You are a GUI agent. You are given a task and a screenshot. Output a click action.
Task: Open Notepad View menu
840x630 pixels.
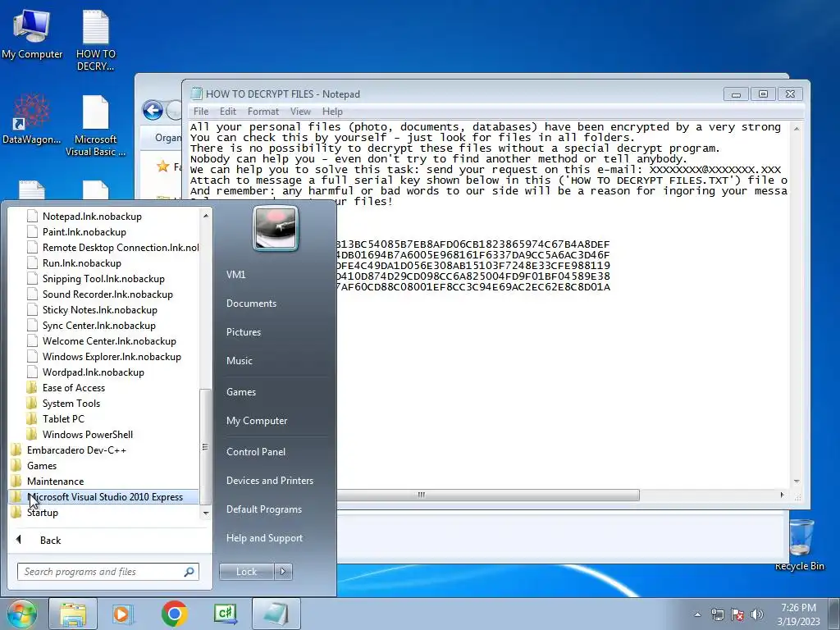[300, 112]
